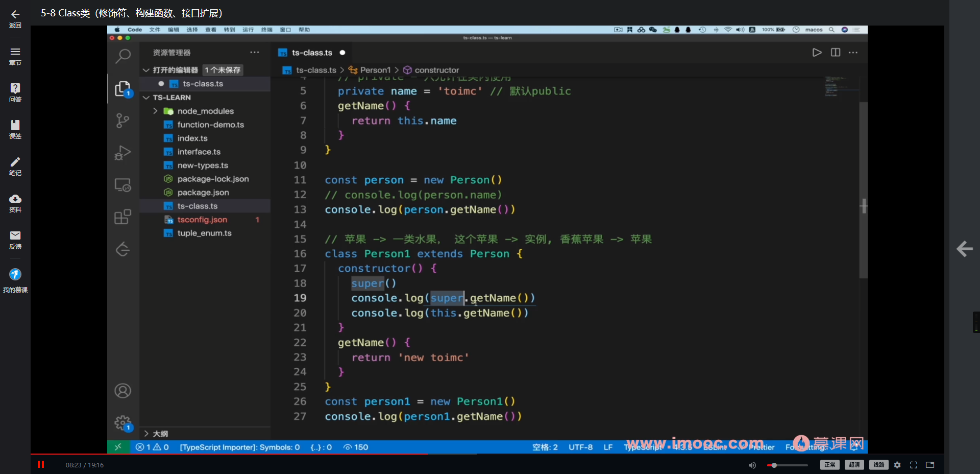The width and height of the screenshot is (980, 474).
Task: Enter fullscreen video mode
Action: (x=914, y=465)
